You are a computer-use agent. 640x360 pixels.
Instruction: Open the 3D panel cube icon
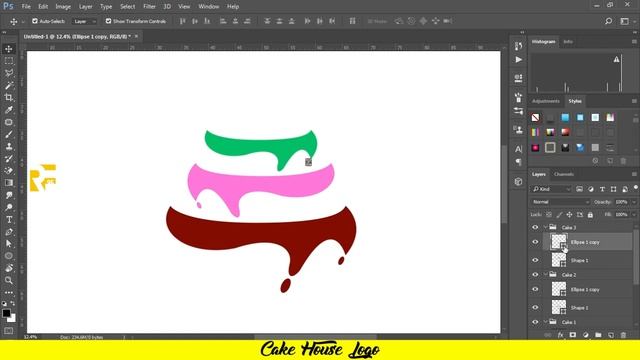(x=518, y=182)
